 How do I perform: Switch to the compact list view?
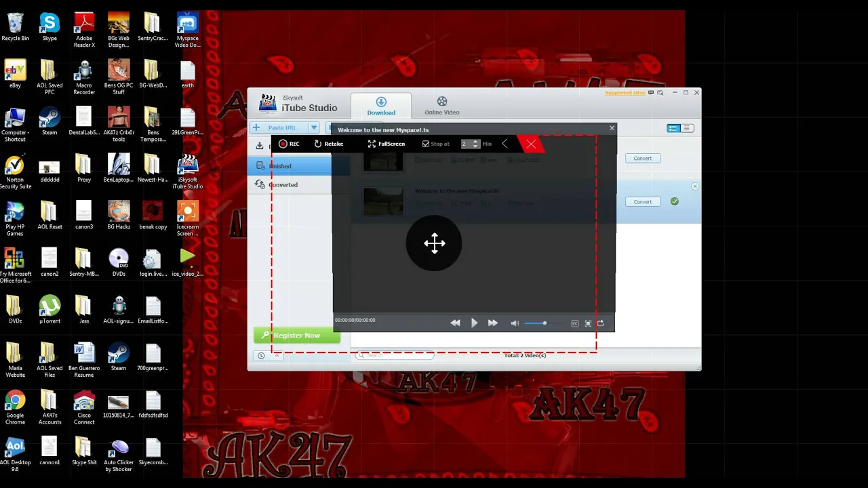pos(687,128)
